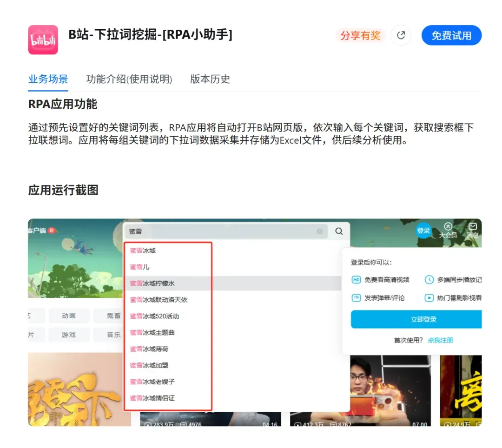Clear the search box with the x icon
This screenshot has width=502, height=448.
(x=319, y=231)
